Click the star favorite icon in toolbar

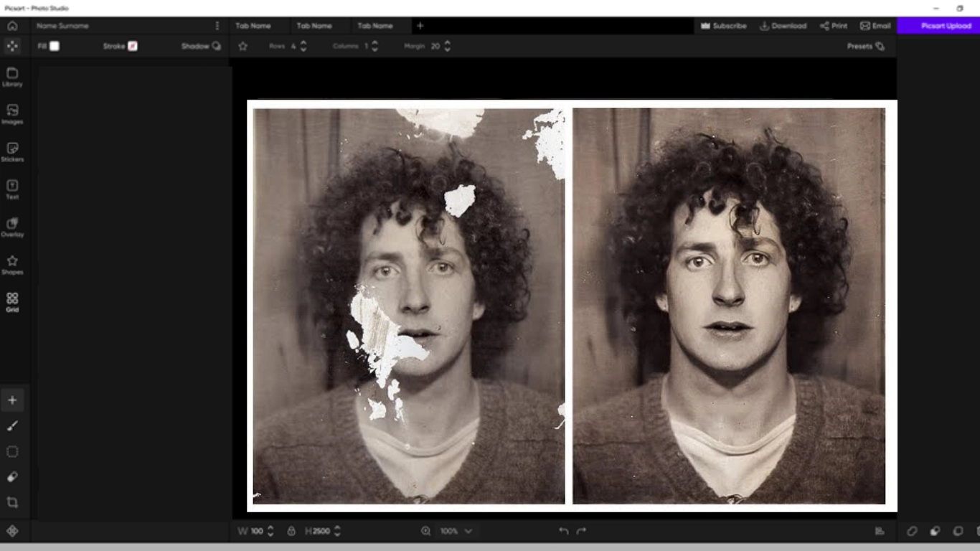coord(242,46)
